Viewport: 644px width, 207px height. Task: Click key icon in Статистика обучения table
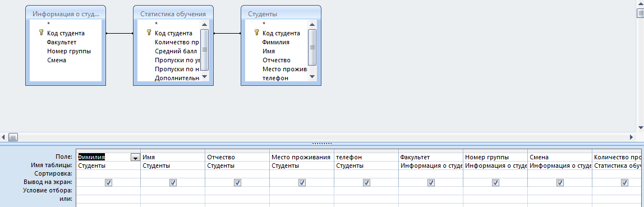click(149, 33)
